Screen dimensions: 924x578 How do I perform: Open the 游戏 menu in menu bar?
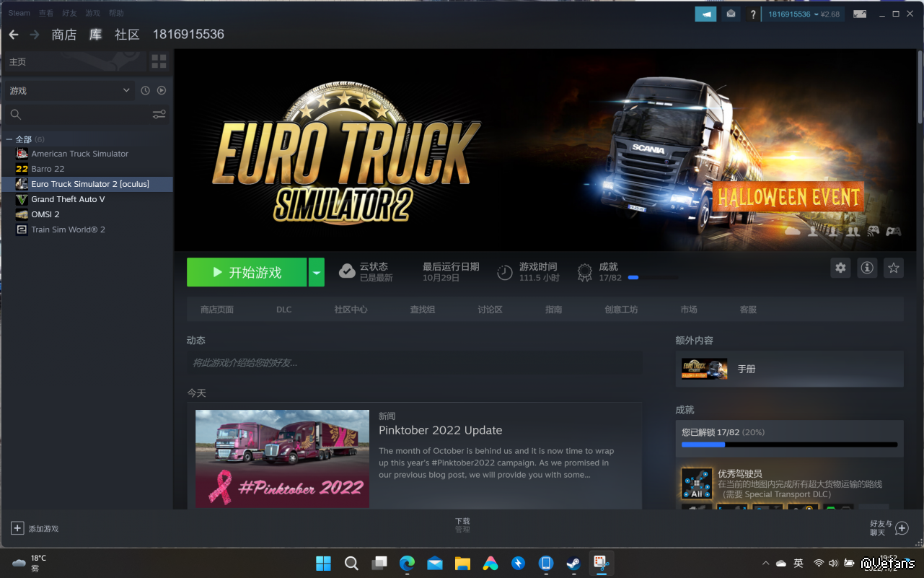coord(92,13)
